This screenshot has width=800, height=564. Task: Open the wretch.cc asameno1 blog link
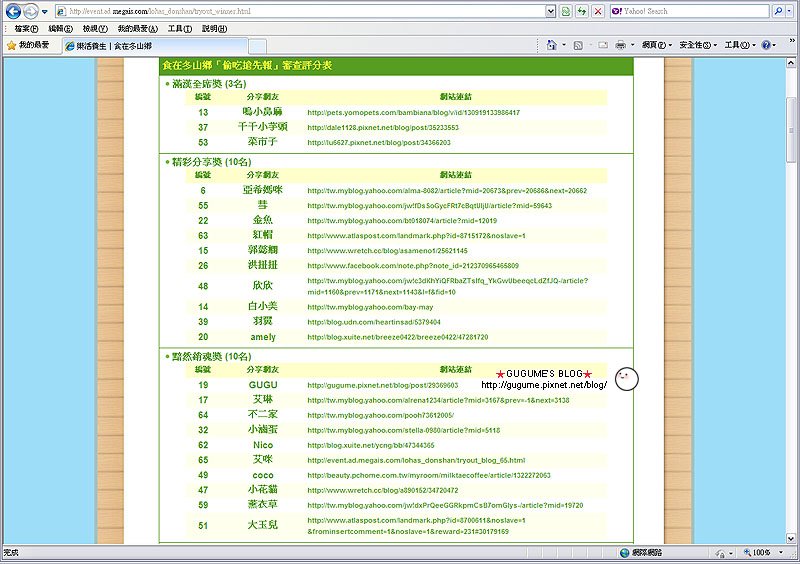click(387, 251)
